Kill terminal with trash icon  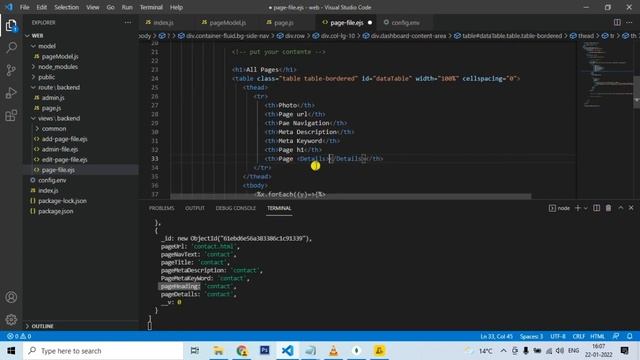pyautogui.click(x=608, y=208)
